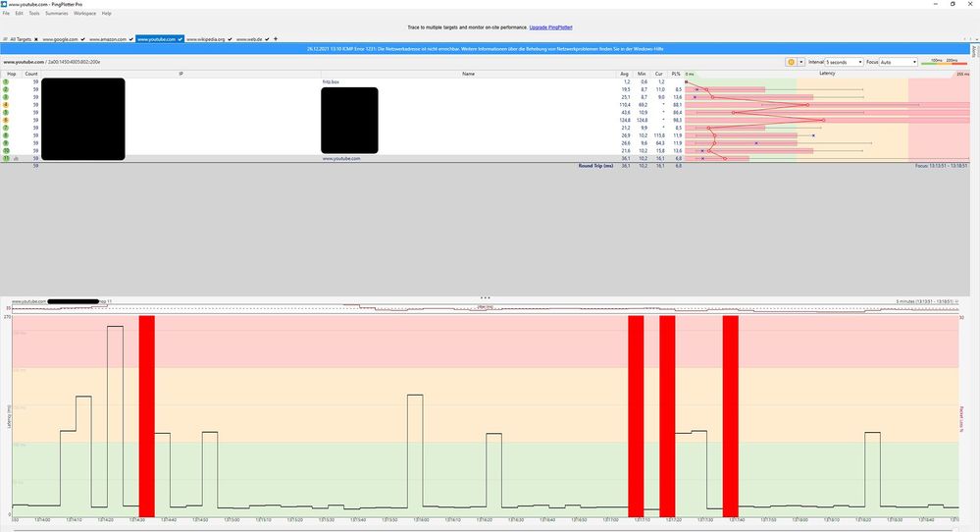The height and width of the screenshot is (532, 980).
Task: Click the Upgrade PingPlotter link
Action: click(550, 27)
